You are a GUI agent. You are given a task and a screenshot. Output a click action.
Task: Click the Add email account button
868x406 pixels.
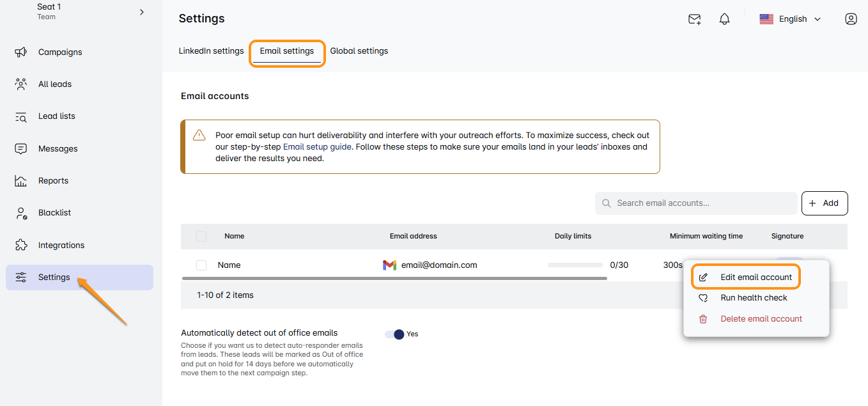click(824, 203)
